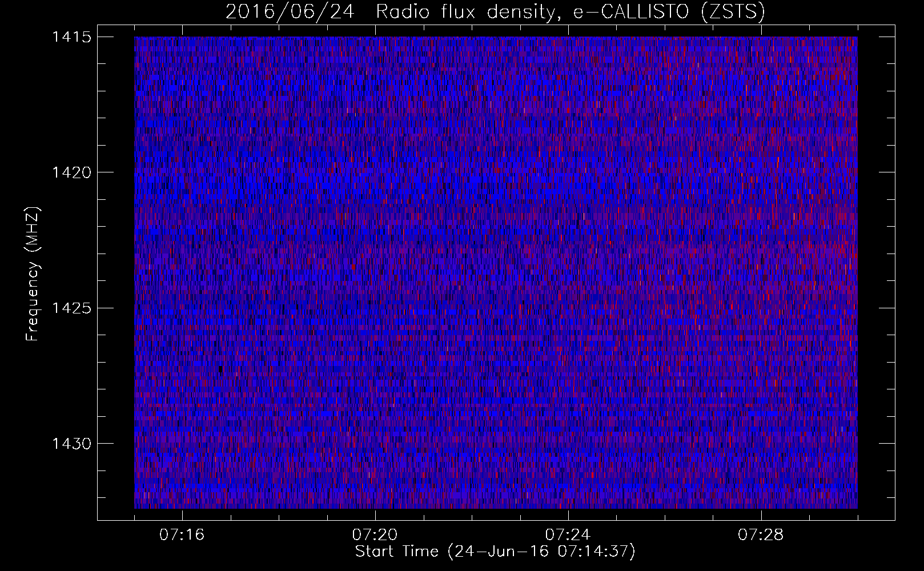
Task: Select the 1425 frequency axis label
Action: (x=72, y=308)
